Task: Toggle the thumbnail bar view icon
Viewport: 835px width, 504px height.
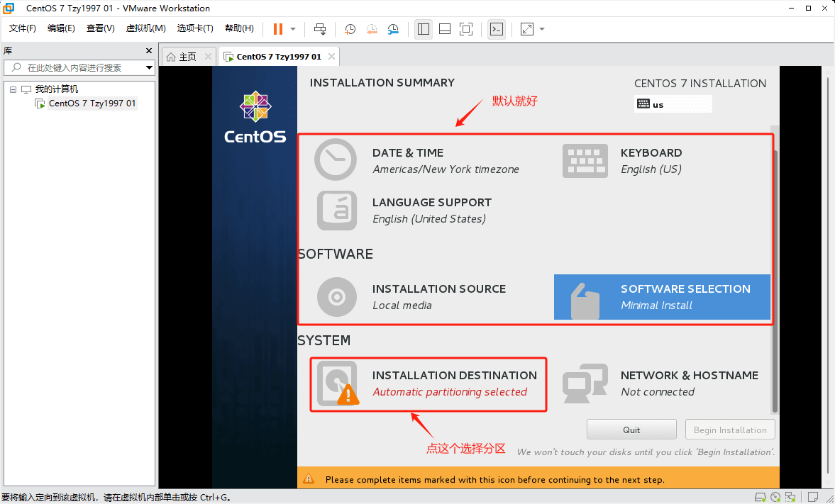Action: click(x=445, y=29)
